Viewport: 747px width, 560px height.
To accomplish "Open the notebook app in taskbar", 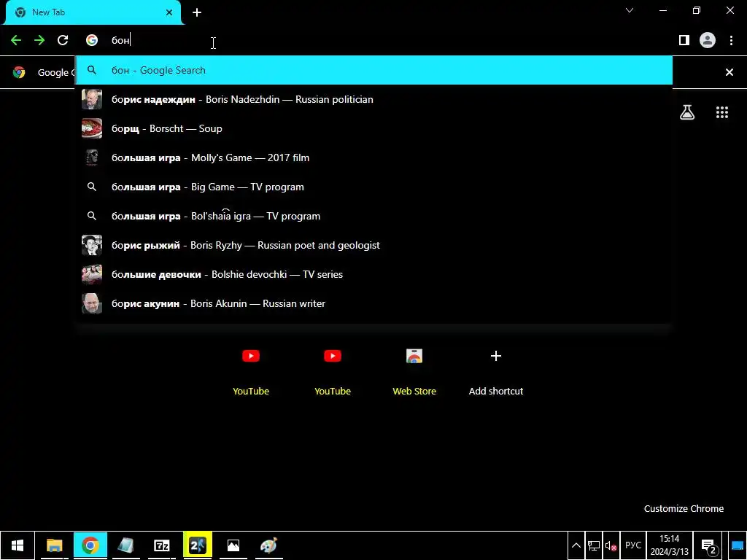I will click(126, 545).
